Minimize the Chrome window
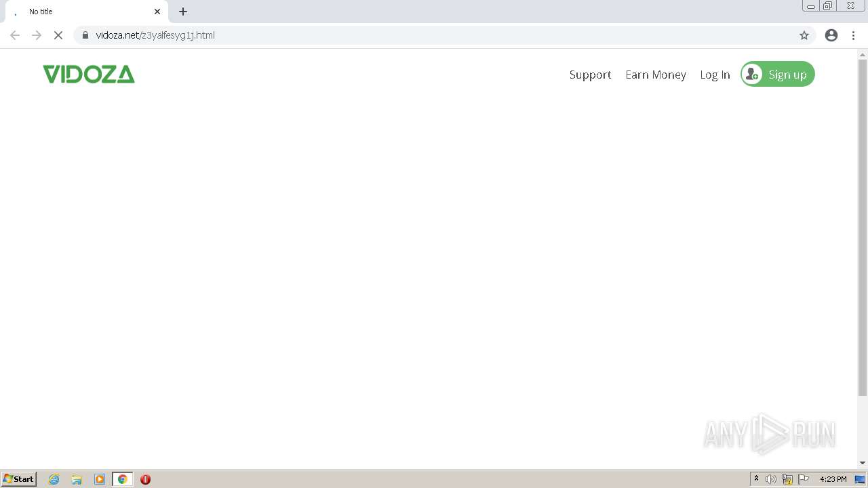Screen dimensions: 868x488 (811, 6)
